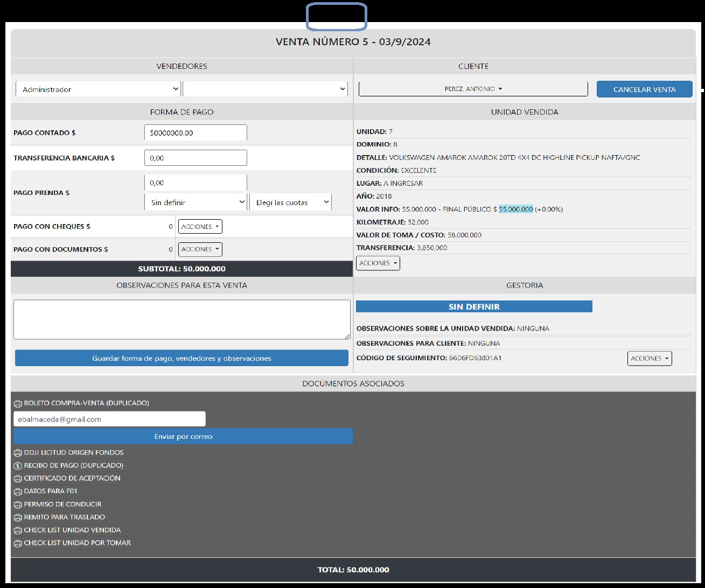This screenshot has width=705, height=588.
Task: Click the dollar icon beside RECIBO DE PAGO
Action: (18, 466)
